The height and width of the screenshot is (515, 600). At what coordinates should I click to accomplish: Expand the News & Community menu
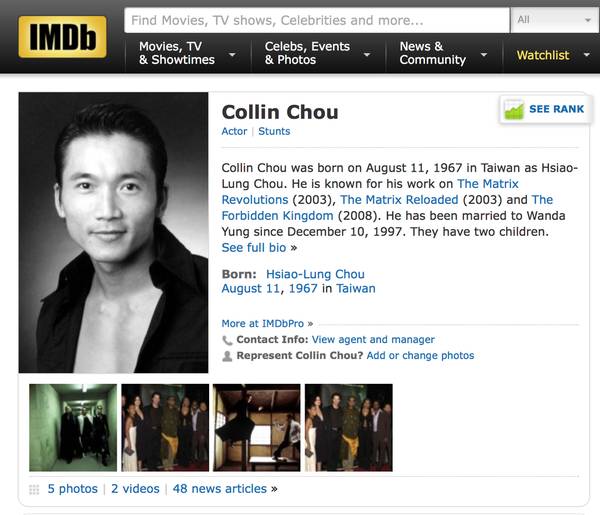coord(444,53)
